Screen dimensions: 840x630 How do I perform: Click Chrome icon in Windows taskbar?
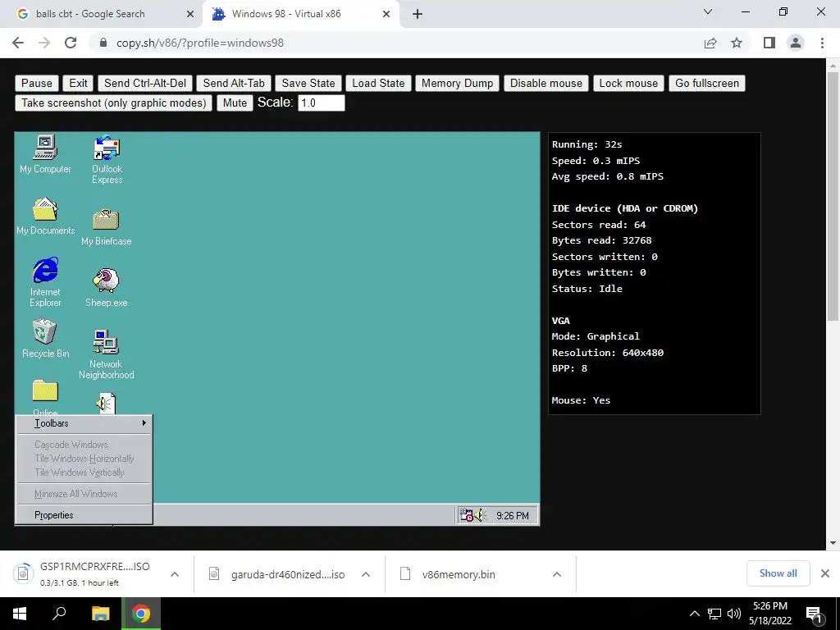coord(141,614)
